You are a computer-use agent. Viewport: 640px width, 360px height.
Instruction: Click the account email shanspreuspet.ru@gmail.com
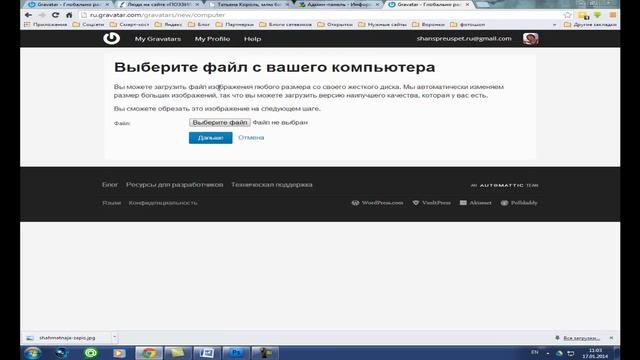pos(464,38)
